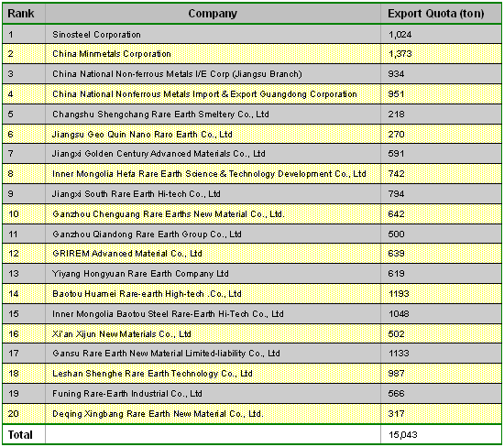Viewport: 504px width, 447px height.
Task: Select Leshan Shenghe Rare Earth Technology
Action: [152, 374]
